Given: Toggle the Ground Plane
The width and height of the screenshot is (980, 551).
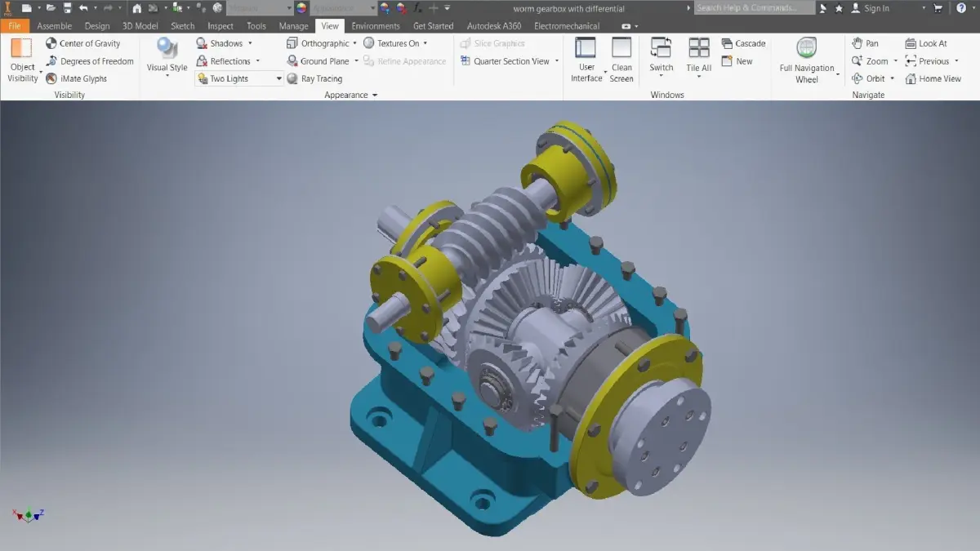Looking at the screenshot, I should tap(318, 61).
